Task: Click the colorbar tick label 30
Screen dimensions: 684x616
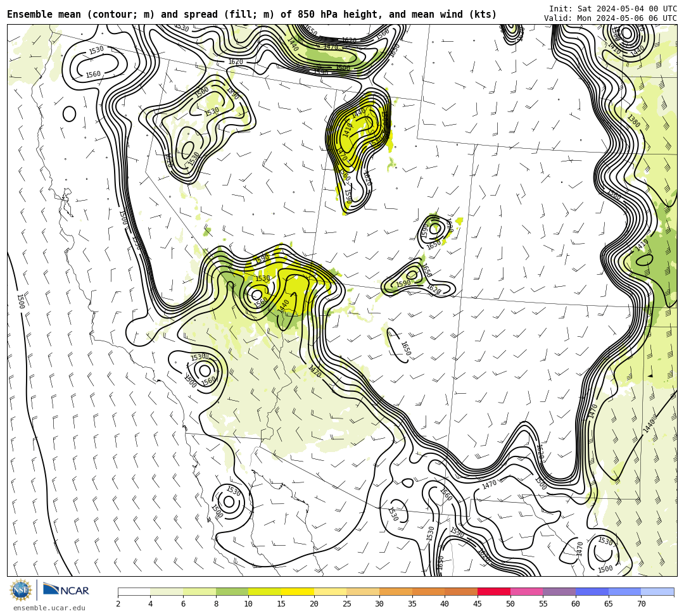Action: click(x=379, y=604)
